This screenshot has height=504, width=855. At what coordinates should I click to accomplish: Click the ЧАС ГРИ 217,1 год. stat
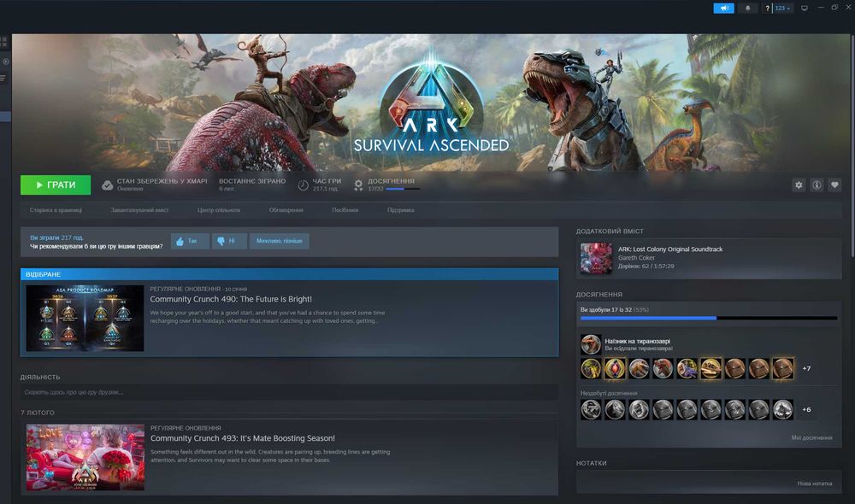[327, 185]
